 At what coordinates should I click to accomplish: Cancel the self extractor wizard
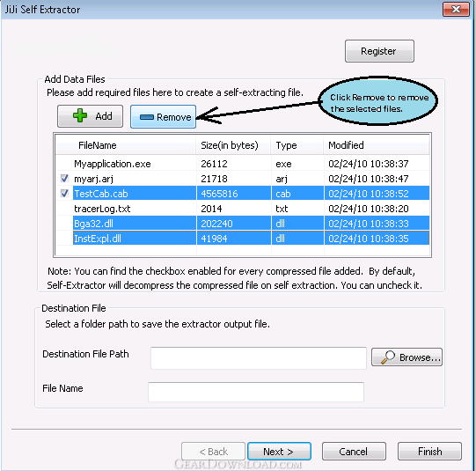click(354, 452)
